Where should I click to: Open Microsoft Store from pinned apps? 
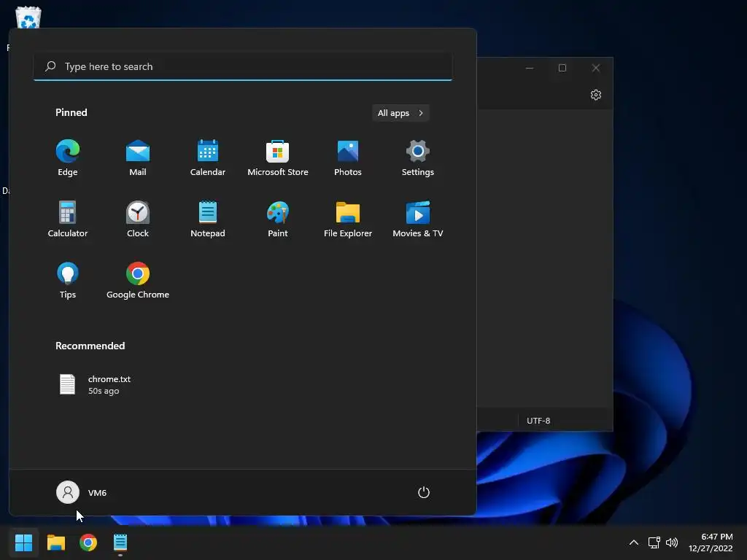click(278, 158)
